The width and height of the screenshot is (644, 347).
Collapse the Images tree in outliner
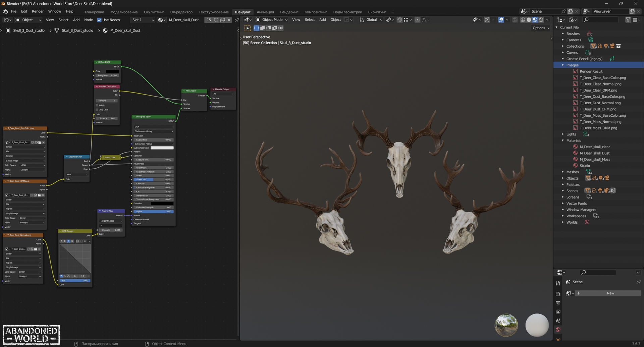[563, 65]
